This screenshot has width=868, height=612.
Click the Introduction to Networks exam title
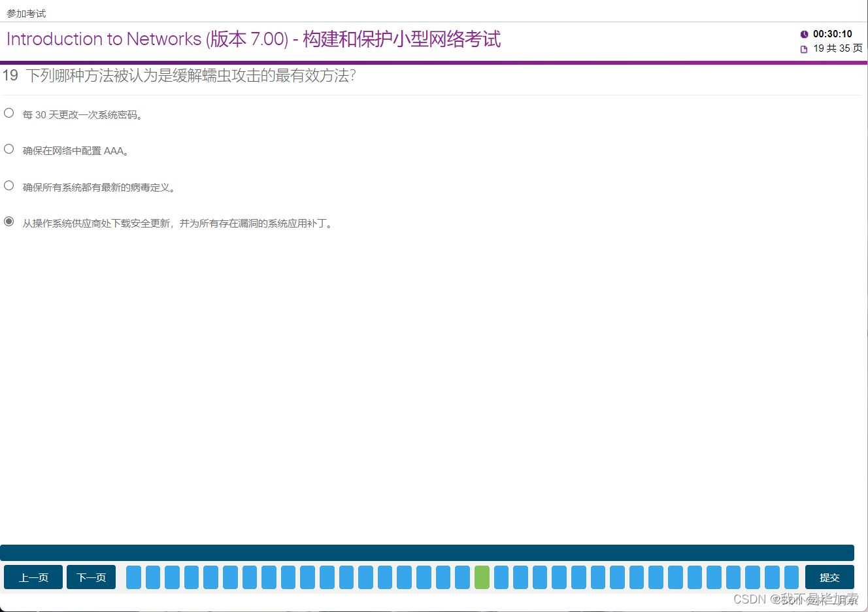(254, 39)
